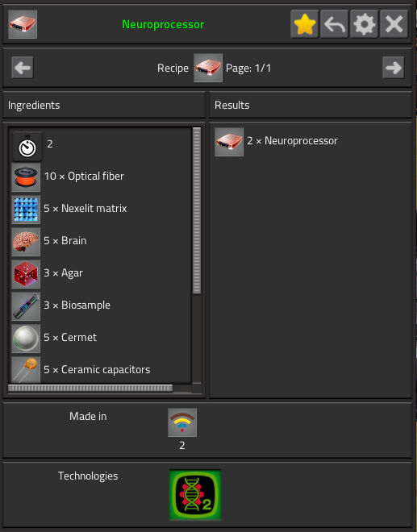Click the crafting time stopwatch icon
The height and width of the screenshot is (532, 417).
27,147
